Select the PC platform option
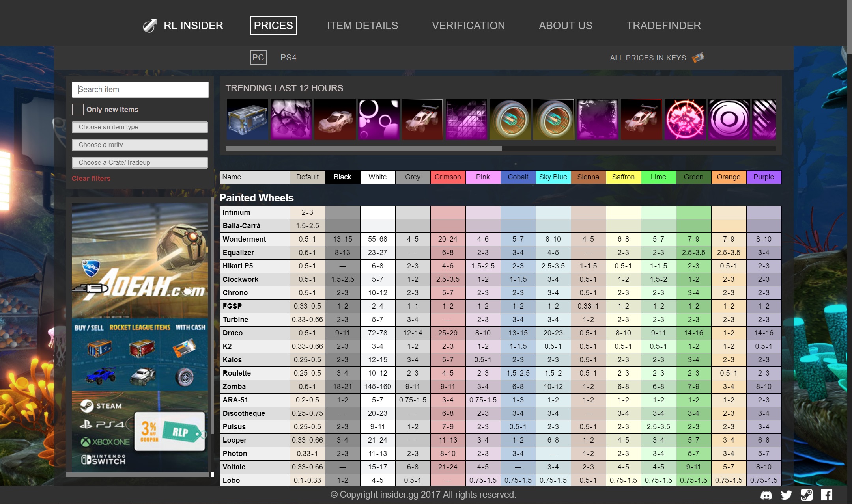The width and height of the screenshot is (852, 504). (x=258, y=58)
